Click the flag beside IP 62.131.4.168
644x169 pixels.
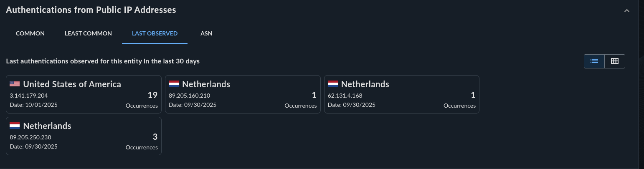tap(333, 84)
